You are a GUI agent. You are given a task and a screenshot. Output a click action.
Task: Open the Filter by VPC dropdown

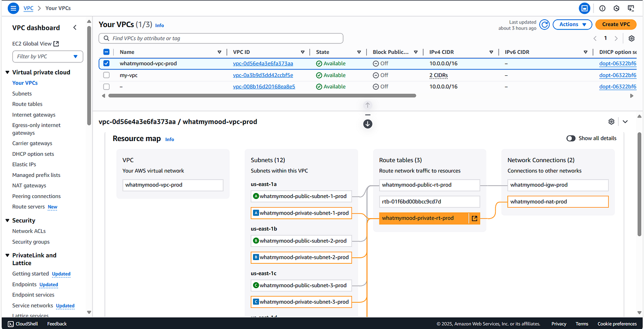click(48, 57)
